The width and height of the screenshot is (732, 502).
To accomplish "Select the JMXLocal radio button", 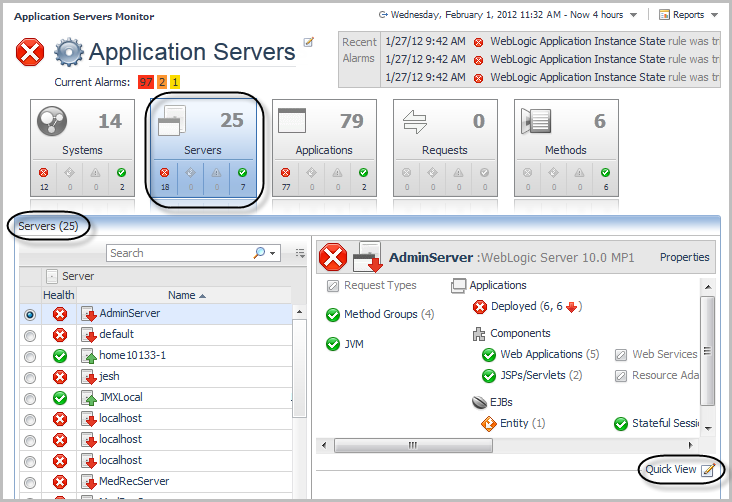I will 30,399.
